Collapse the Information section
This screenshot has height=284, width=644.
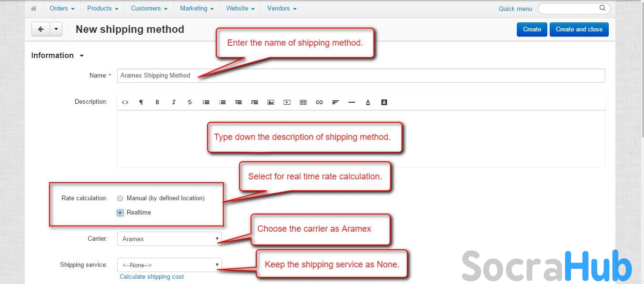pyautogui.click(x=58, y=56)
